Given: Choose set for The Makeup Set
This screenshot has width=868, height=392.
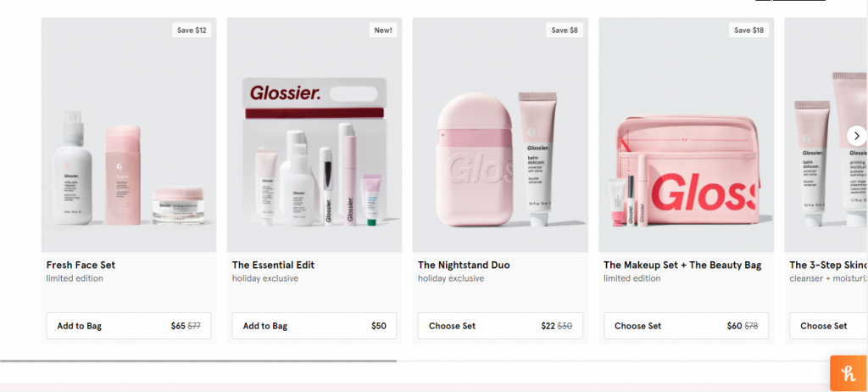Looking at the screenshot, I should point(686,326).
